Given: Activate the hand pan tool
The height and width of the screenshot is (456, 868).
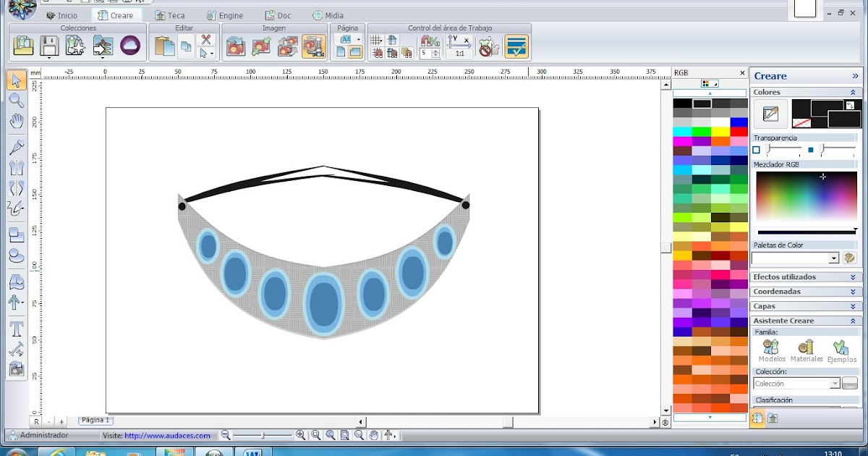Looking at the screenshot, I should tap(16, 121).
